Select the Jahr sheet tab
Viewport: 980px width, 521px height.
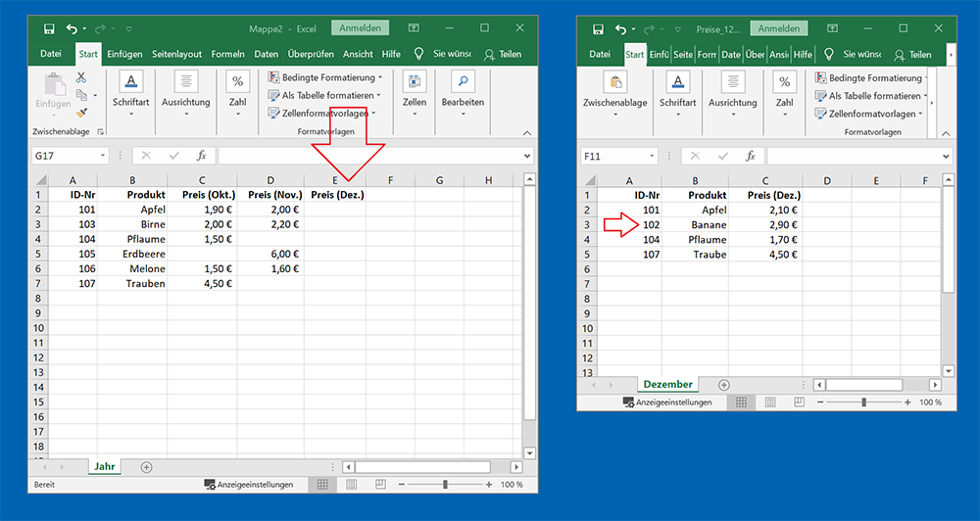tap(105, 467)
